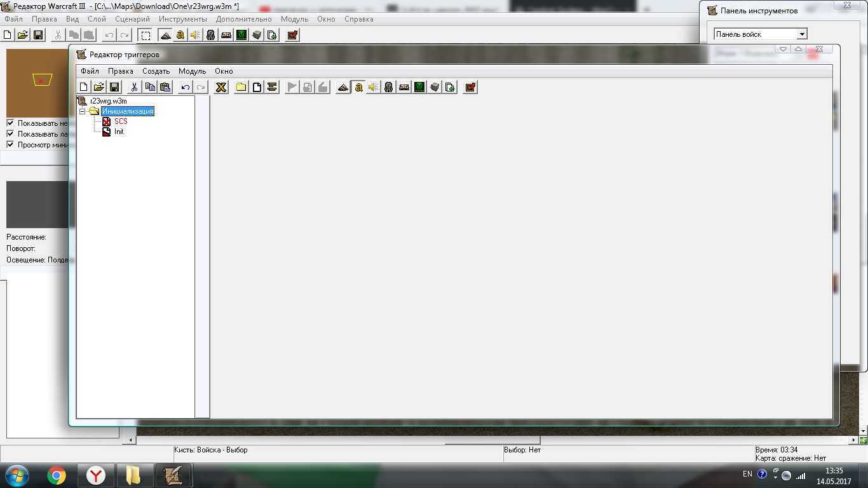Open Object Manager from Trigger Editor toolbar
This screenshot has height=488, width=868.
tap(435, 87)
